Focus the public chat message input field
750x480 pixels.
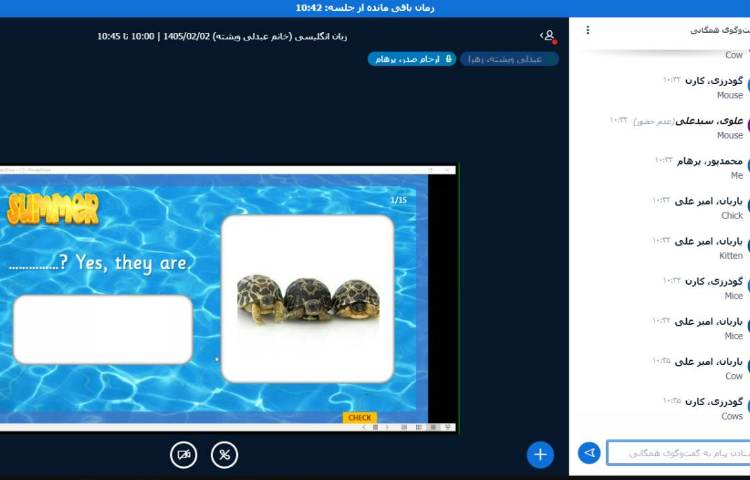[x=678, y=453]
